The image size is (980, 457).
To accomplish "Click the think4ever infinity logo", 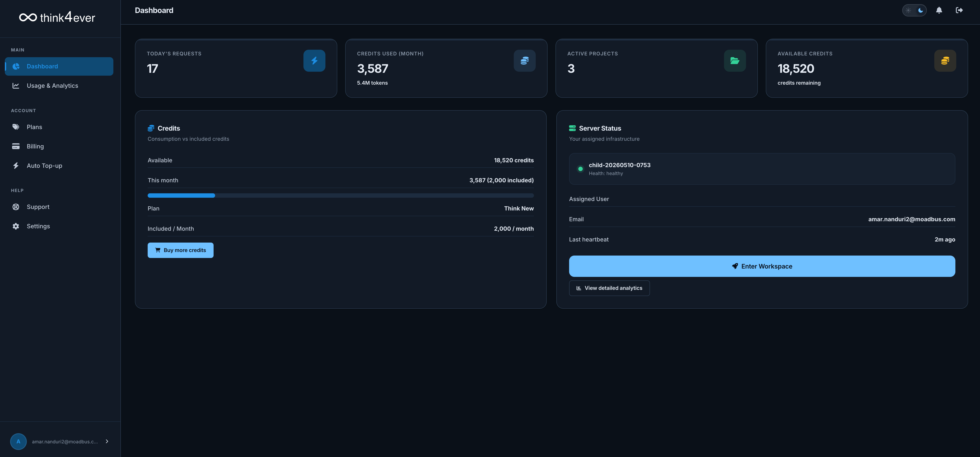I will [28, 18].
